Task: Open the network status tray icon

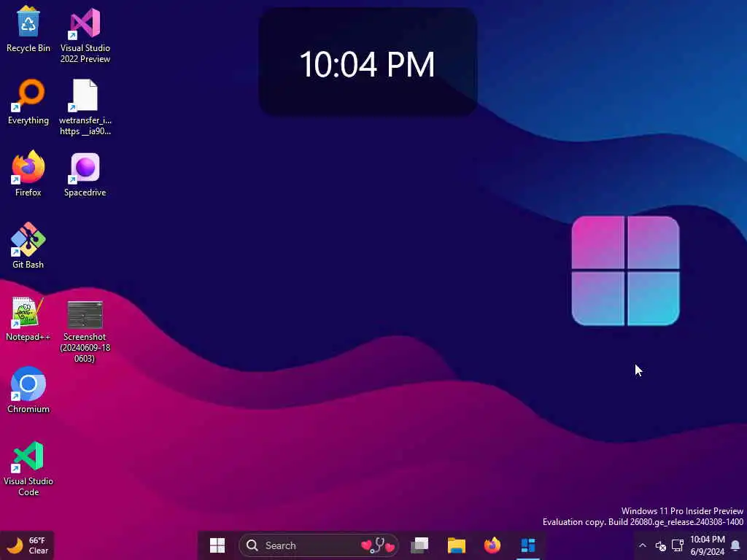Action: coord(678,545)
